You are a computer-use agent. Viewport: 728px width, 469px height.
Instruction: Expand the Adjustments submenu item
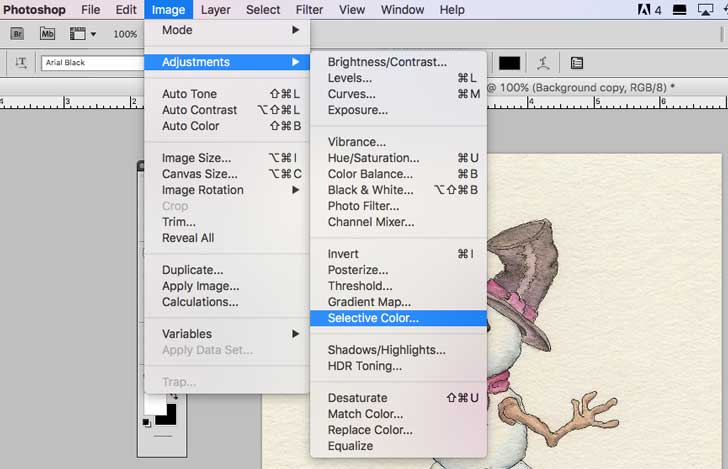227,62
